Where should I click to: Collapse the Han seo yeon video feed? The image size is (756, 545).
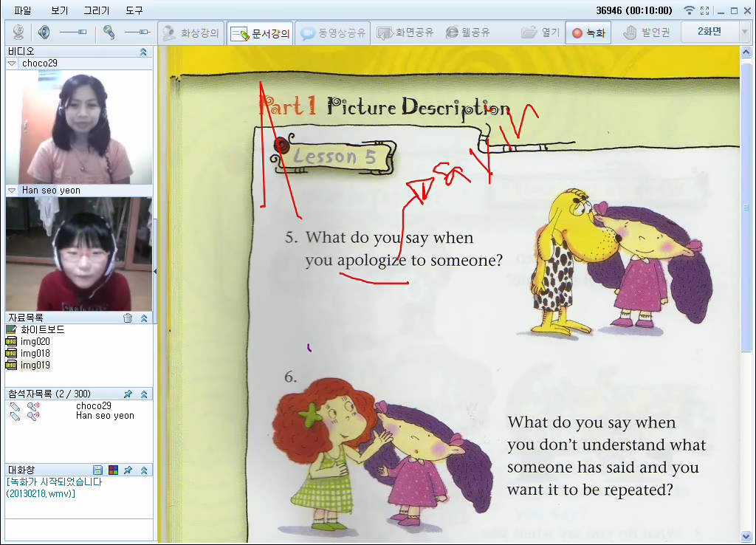click(12, 191)
